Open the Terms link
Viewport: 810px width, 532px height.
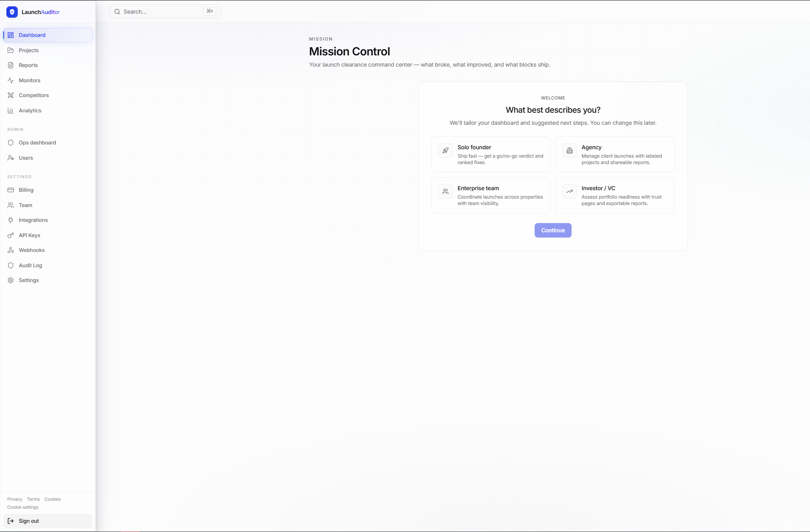click(x=33, y=500)
